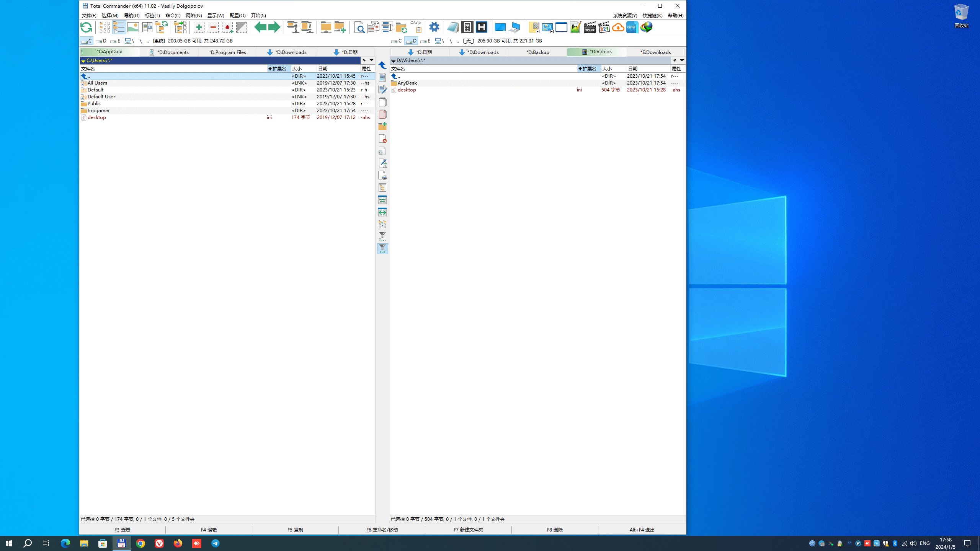Click invert selection gray triangle icon
980x551 pixels.
[242, 27]
